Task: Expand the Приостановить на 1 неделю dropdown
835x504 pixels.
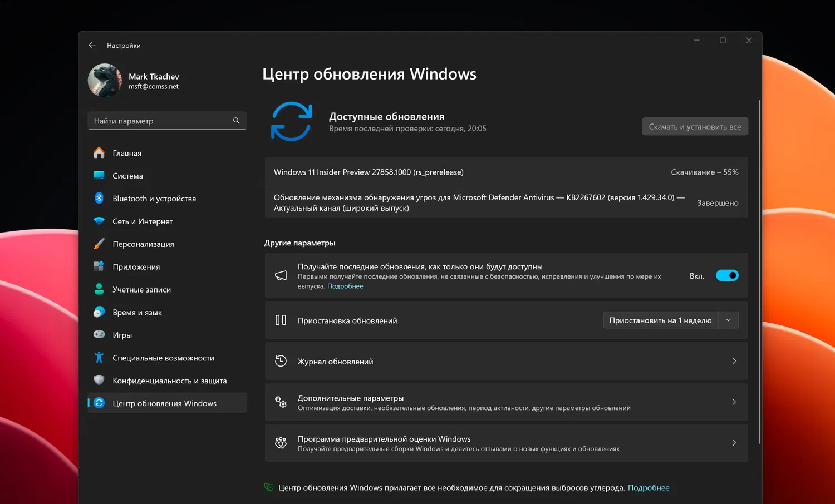Action: (729, 320)
